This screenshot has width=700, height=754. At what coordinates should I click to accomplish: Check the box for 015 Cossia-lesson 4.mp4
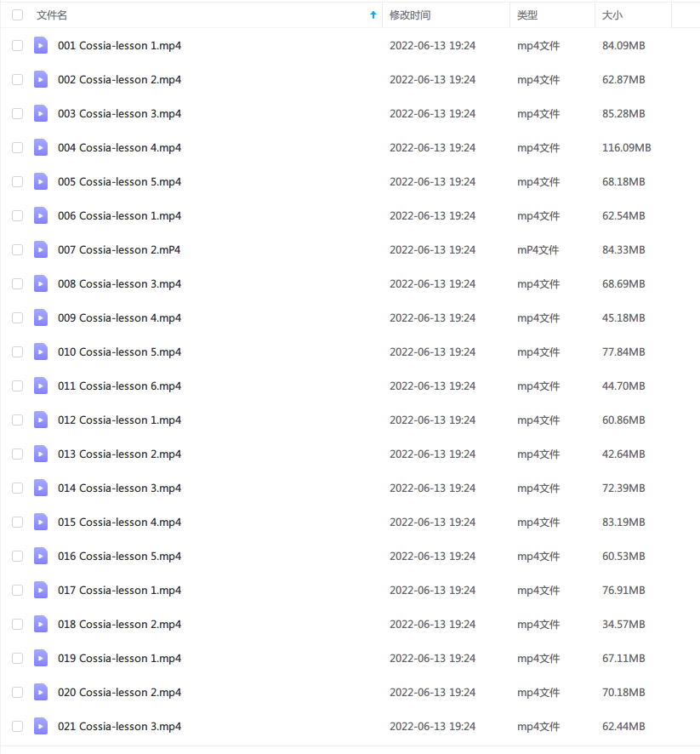[x=17, y=522]
